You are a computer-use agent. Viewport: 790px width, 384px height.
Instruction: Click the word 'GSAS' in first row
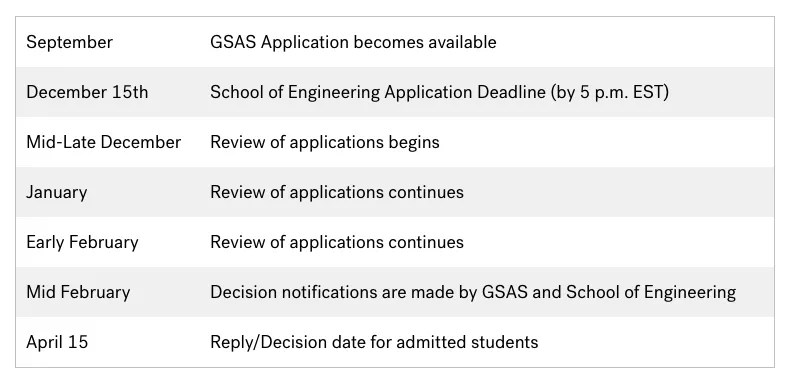(x=233, y=42)
